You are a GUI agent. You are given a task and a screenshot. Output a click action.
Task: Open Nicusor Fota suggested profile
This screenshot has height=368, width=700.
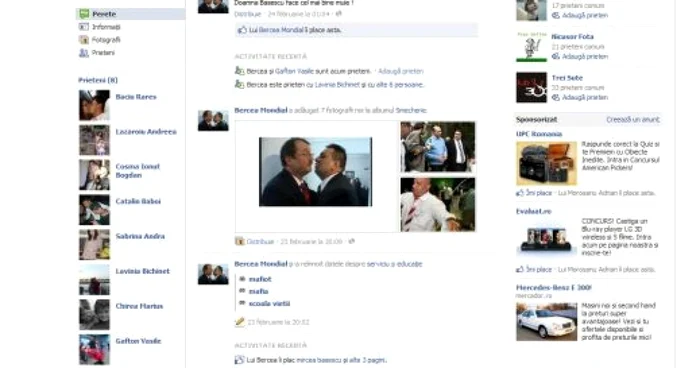572,37
